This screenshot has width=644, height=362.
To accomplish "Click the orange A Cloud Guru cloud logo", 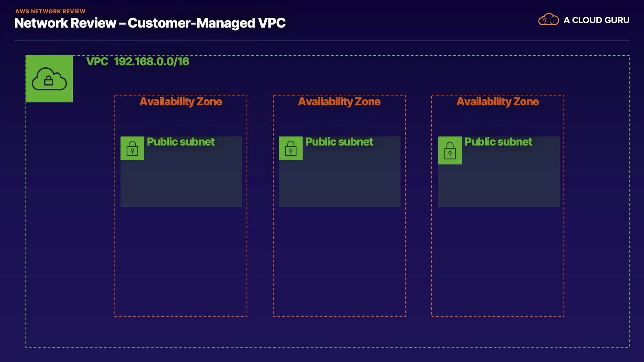I will tap(548, 20).
